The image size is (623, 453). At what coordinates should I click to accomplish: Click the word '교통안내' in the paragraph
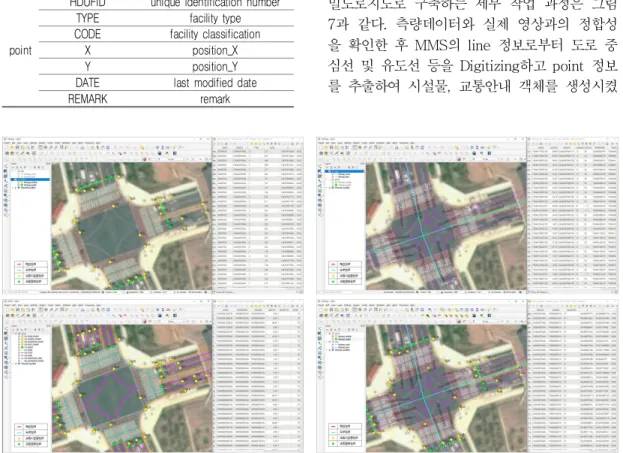pos(485,86)
